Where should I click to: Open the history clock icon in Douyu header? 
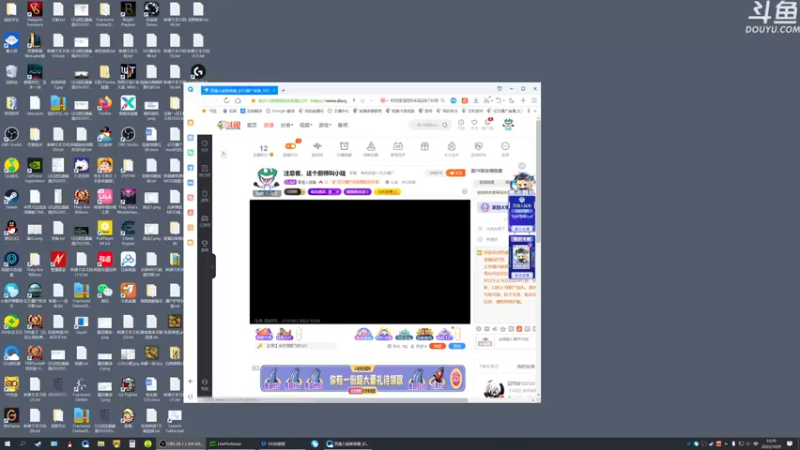[461, 123]
